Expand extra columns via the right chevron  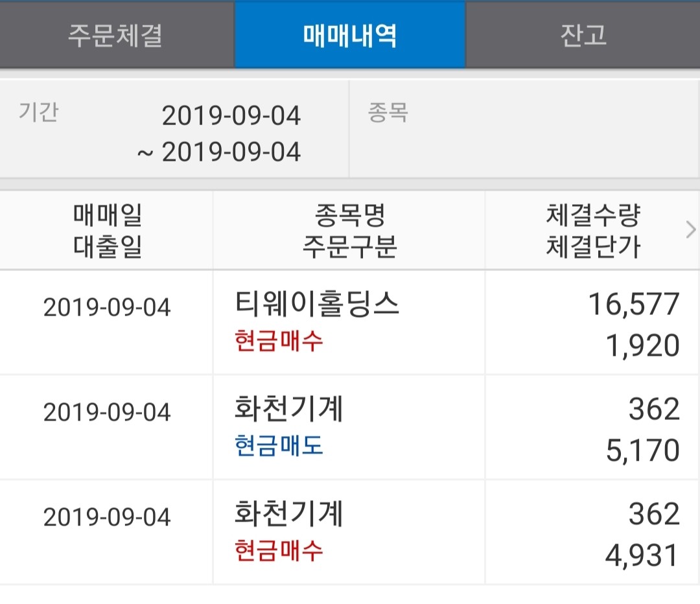pyautogui.click(x=689, y=230)
